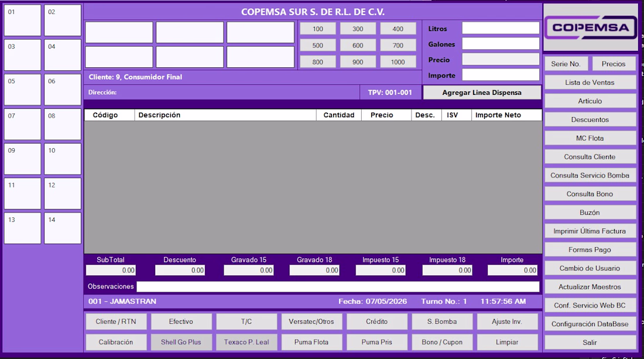Select pump tile 03
The height and width of the screenshot is (359, 644).
[23, 55]
